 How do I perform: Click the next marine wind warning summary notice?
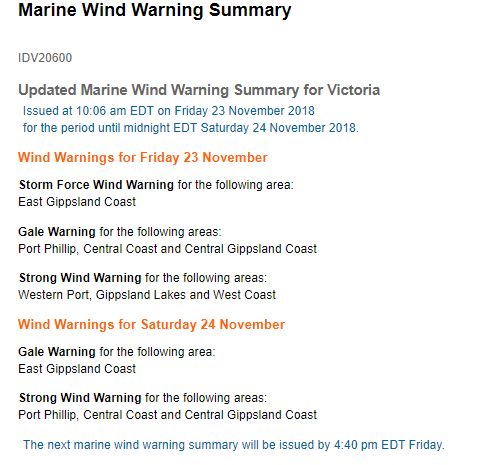point(234,445)
